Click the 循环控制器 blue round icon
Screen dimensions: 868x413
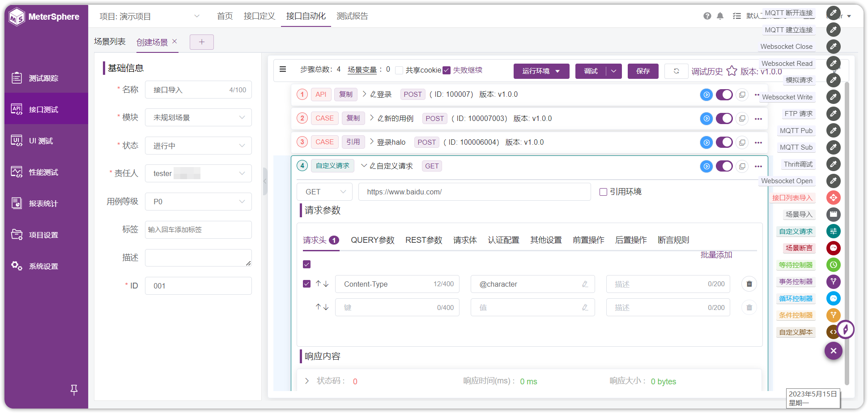(x=833, y=298)
